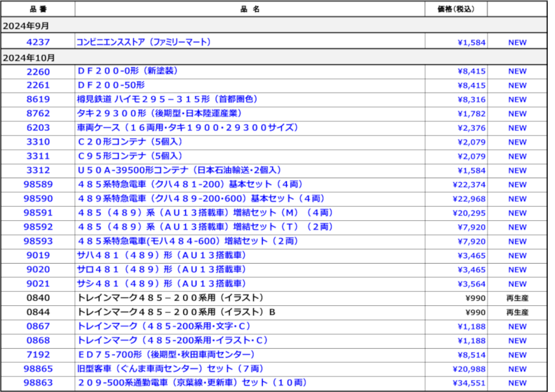This screenshot has height=392, width=555.
Task: Open ＤＦ２００-0形（新塗装） link
Action: coord(128,71)
